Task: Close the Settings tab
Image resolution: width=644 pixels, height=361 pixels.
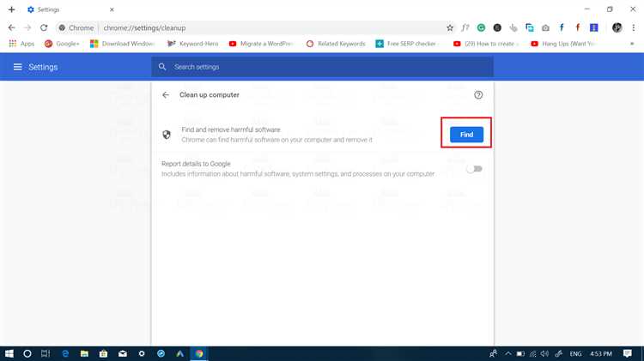Action: pyautogui.click(x=112, y=9)
